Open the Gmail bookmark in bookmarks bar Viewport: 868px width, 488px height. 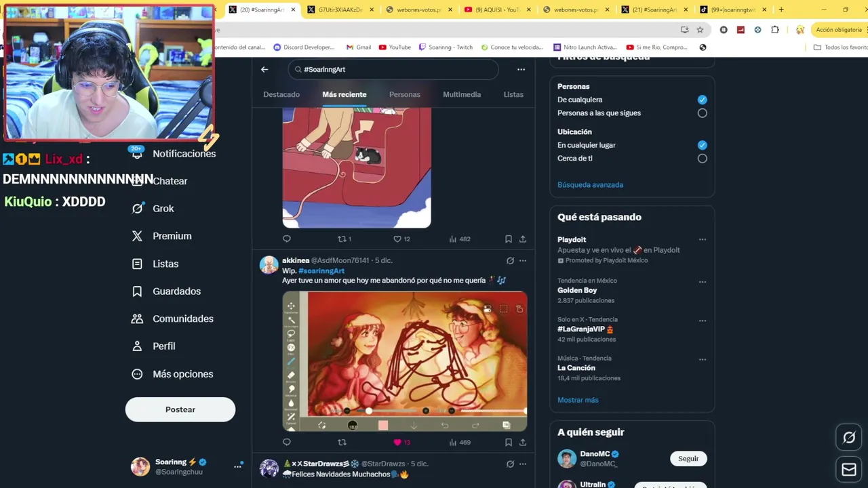tap(359, 47)
